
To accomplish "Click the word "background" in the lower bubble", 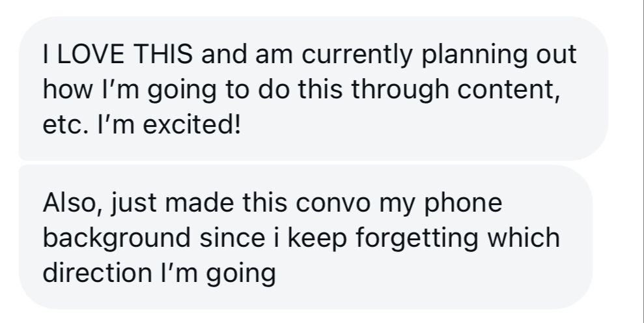I will pos(117,239).
